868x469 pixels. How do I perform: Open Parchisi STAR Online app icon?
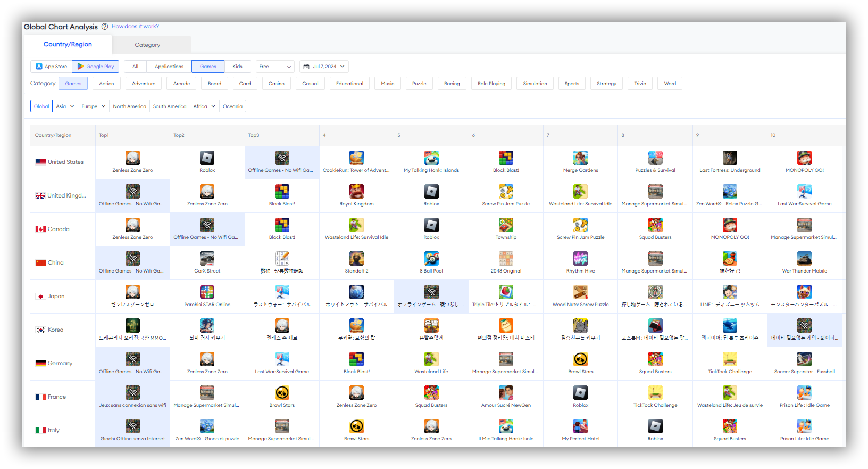tap(207, 292)
